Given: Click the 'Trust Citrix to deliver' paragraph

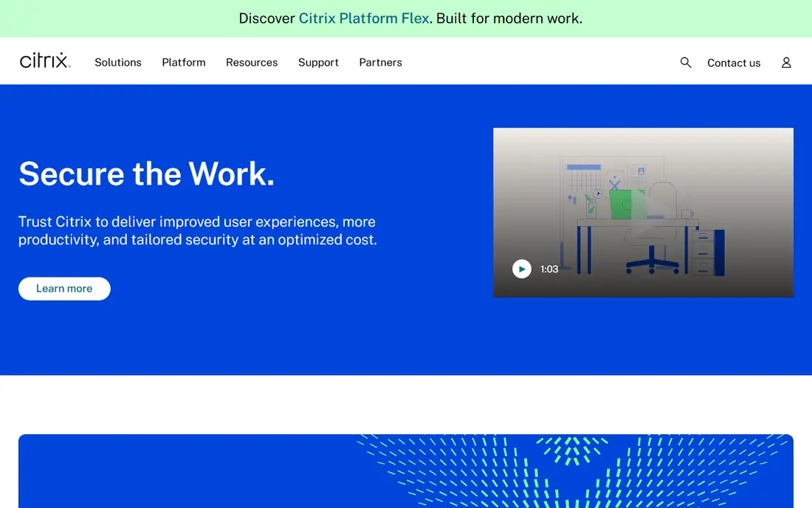Looking at the screenshot, I should (198, 230).
